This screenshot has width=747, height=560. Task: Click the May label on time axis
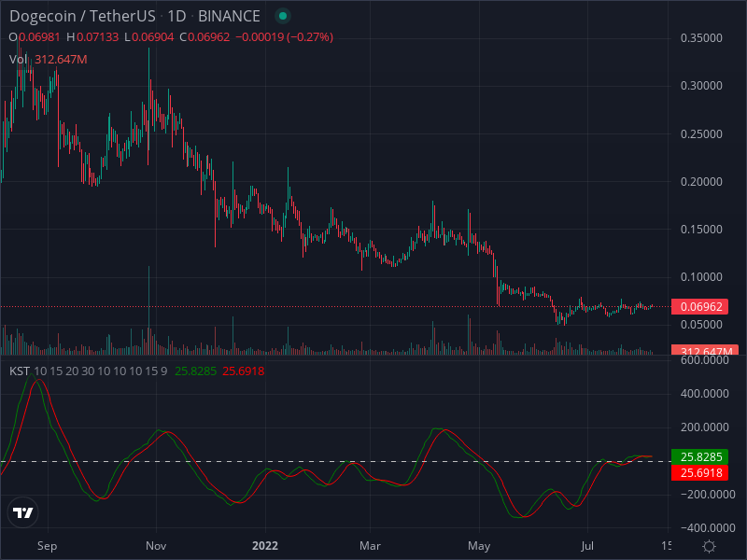pos(479,546)
